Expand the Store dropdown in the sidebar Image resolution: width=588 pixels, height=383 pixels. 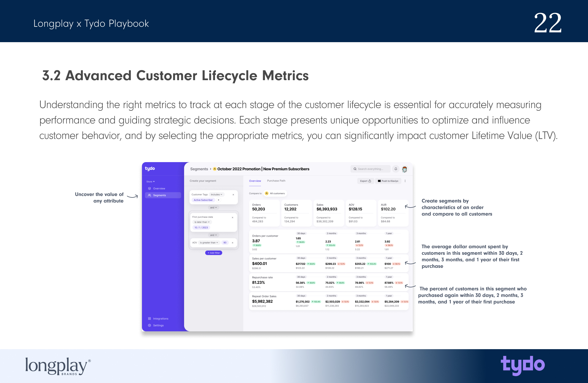(151, 182)
